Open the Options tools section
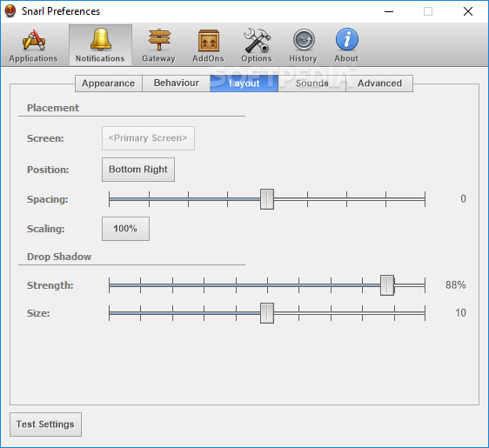 (257, 45)
